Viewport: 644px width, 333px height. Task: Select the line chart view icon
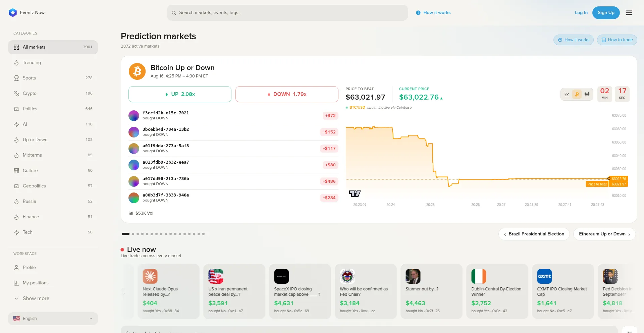tap(567, 94)
